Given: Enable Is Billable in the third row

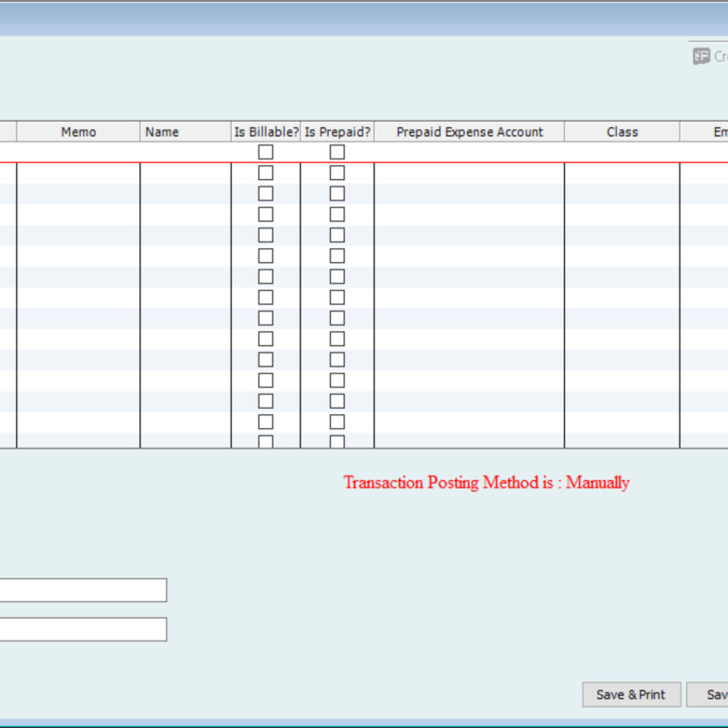Looking at the screenshot, I should pyautogui.click(x=266, y=194).
